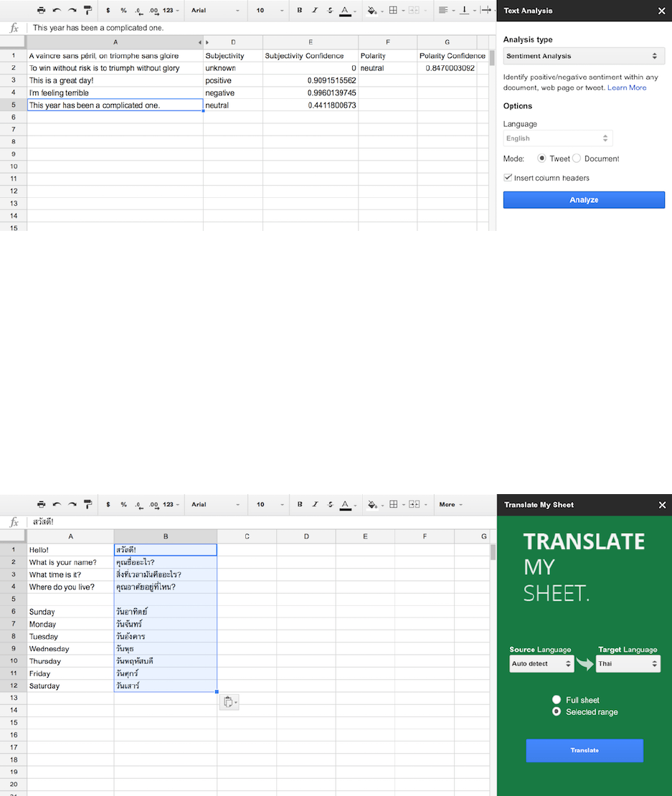The image size is (672, 796).
Task: Format as currency in the Translate sheet toolbar
Action: [x=108, y=504]
